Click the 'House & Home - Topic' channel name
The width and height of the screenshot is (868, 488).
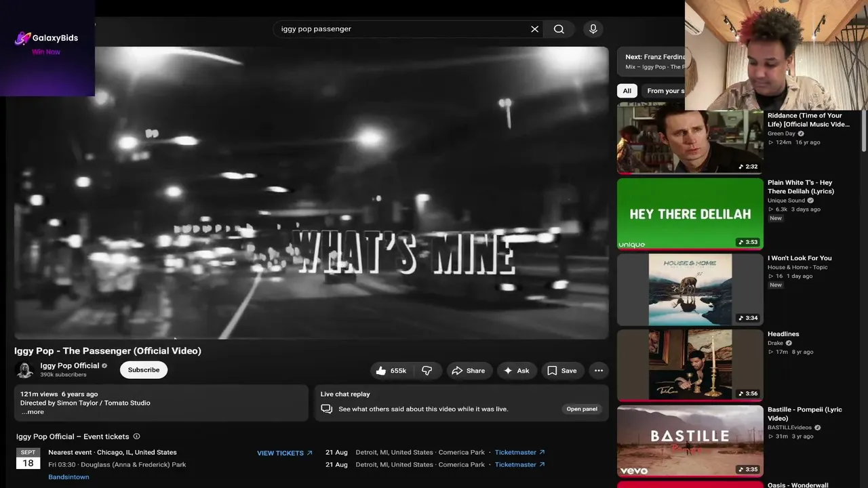797,267
